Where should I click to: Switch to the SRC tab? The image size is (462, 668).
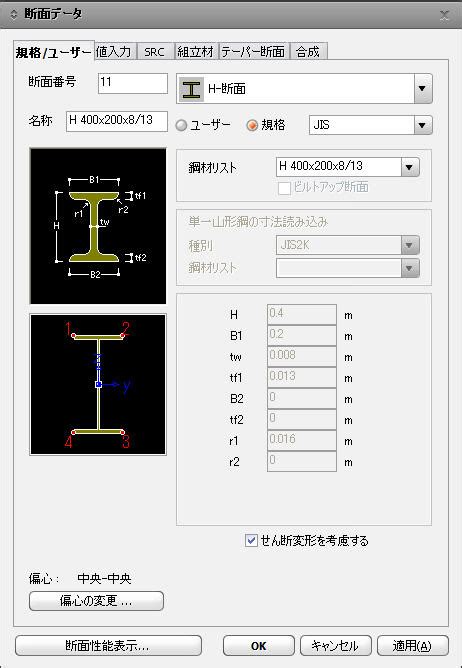point(154,52)
